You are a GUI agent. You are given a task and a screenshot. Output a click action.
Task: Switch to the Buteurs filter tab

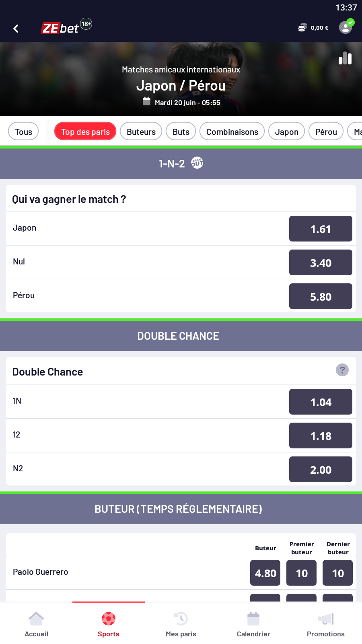(141, 132)
